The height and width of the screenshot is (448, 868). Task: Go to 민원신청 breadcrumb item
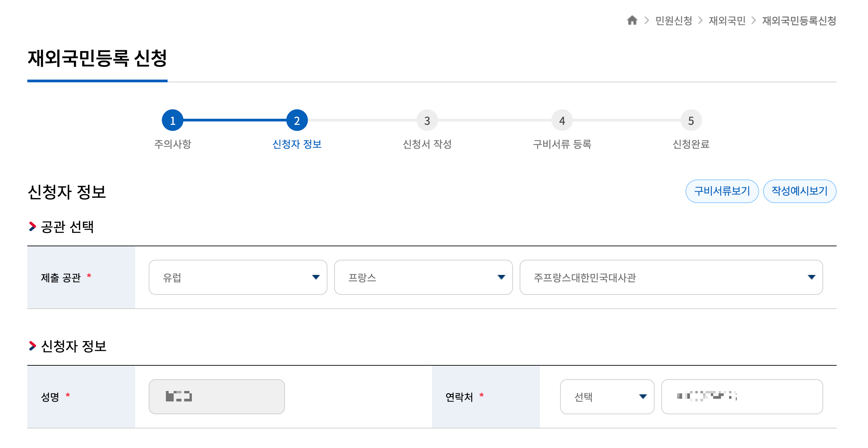pos(673,21)
